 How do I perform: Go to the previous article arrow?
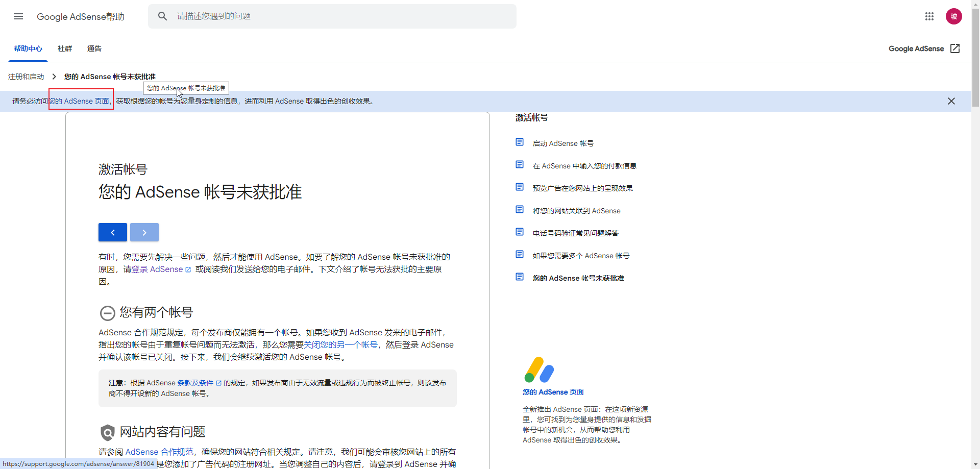point(113,232)
